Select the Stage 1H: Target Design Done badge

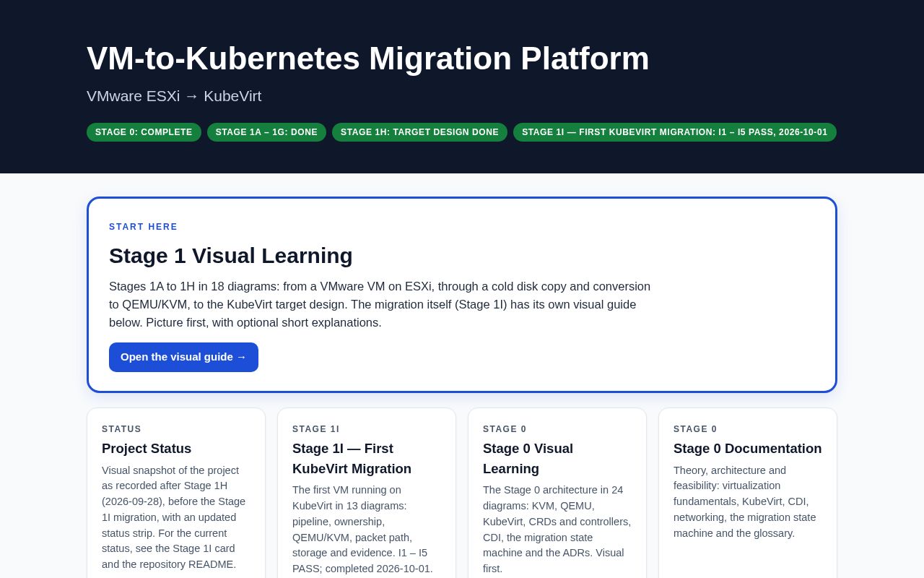tap(419, 132)
